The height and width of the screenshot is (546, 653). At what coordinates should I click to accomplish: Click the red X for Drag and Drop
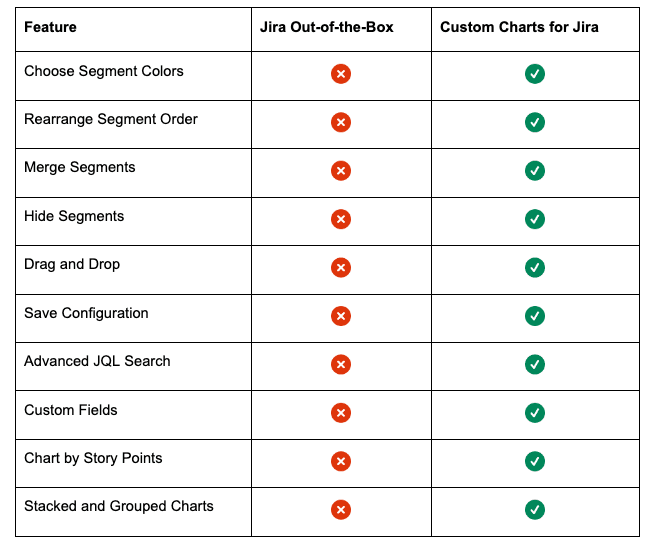pyautogui.click(x=341, y=268)
